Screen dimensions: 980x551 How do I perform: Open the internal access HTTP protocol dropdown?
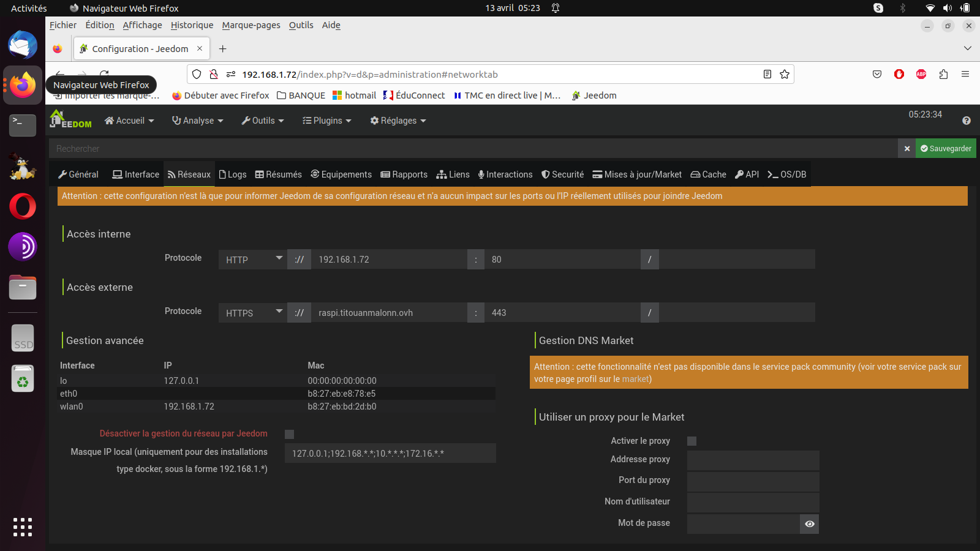coord(253,260)
